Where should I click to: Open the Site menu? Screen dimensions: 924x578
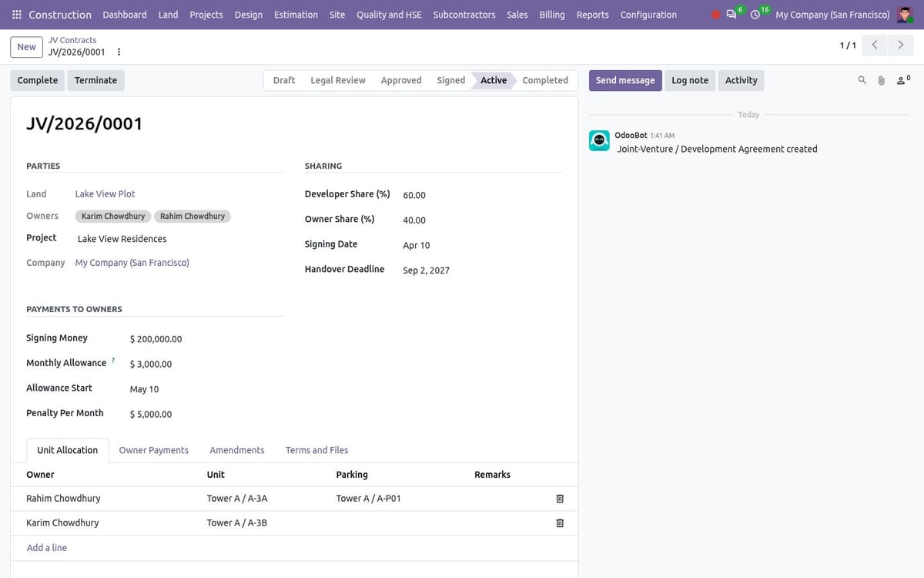click(x=337, y=15)
